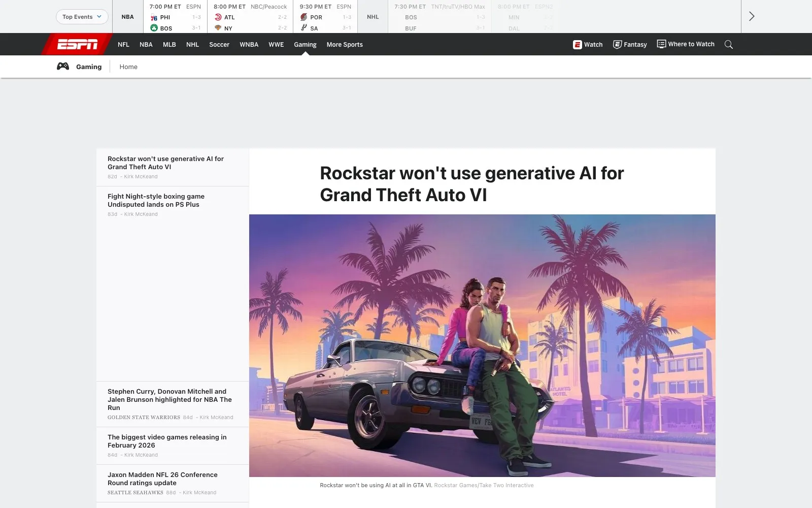Click the image caption 'Rockstar Games/Take Two Interactive'
The height and width of the screenshot is (508, 812).
point(484,485)
